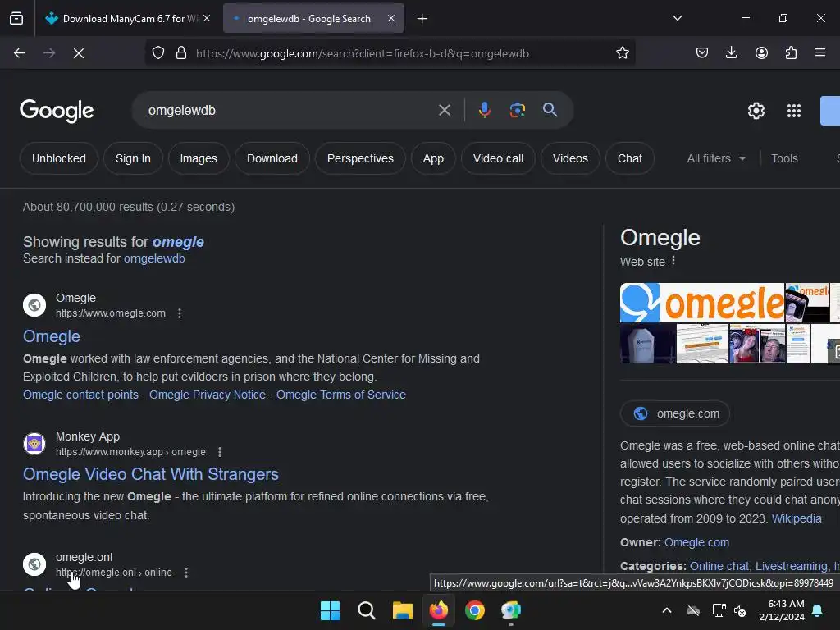Filter results by Unblocked

click(x=59, y=158)
